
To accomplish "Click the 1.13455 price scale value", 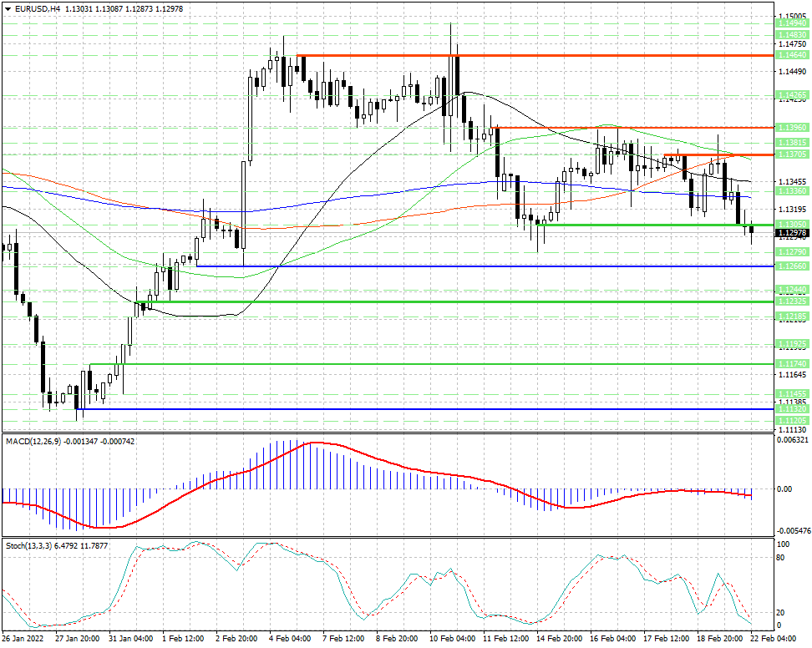I will click(792, 182).
